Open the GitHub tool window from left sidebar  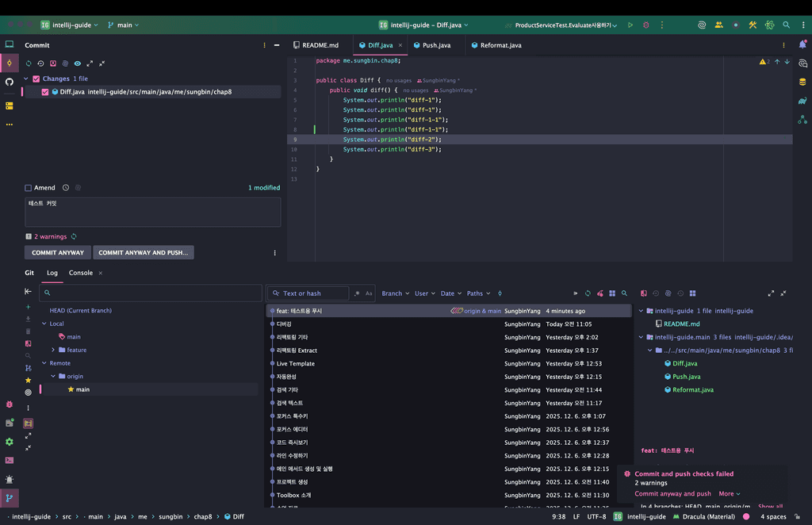point(10,82)
